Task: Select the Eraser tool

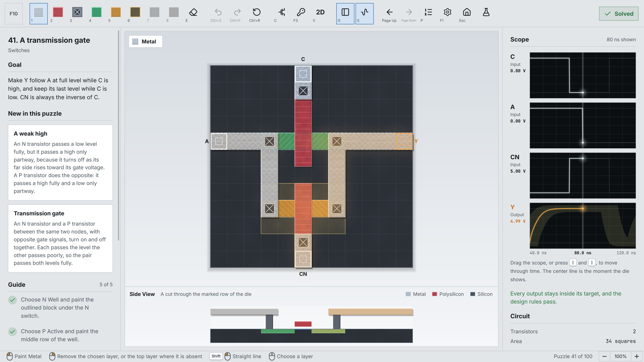Action: pyautogui.click(x=193, y=13)
